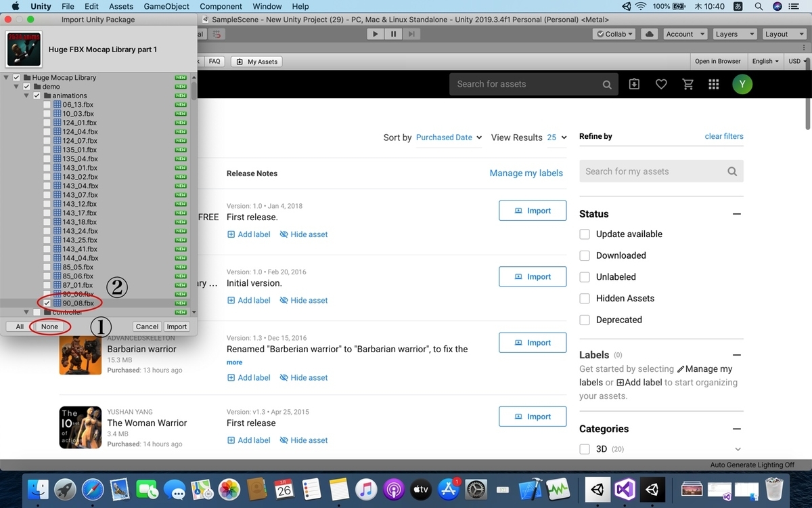Check the Update available filter
The image size is (812, 508).
point(585,234)
